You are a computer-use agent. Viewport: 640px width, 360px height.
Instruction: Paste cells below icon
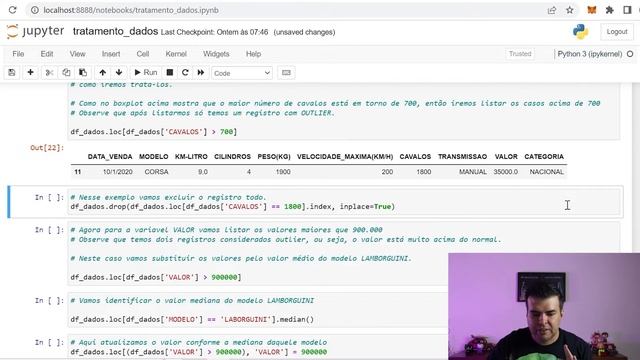(83, 73)
